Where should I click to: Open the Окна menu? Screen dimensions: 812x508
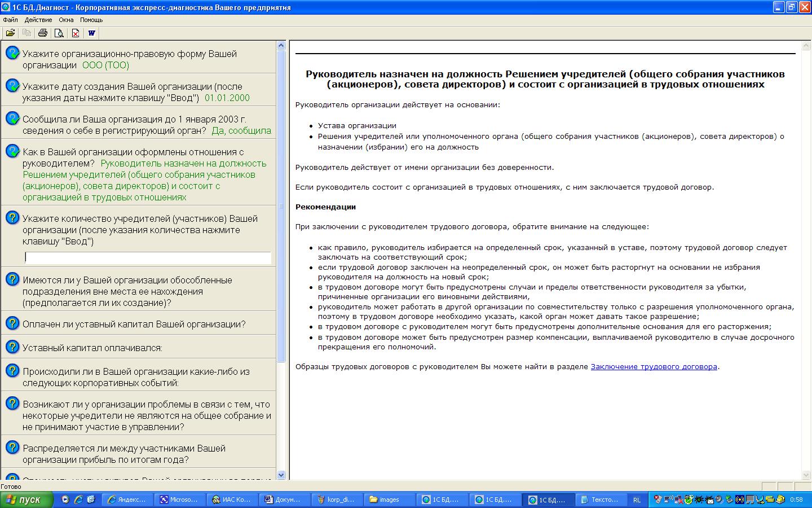[x=66, y=20]
